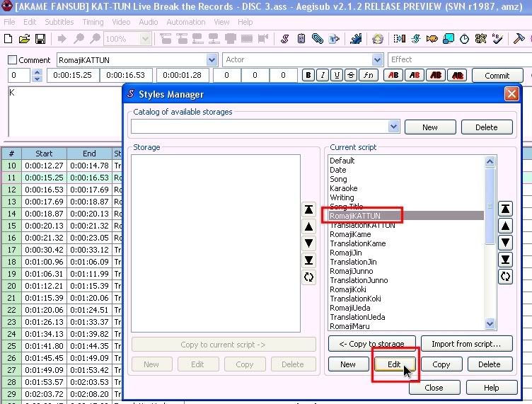The height and width of the screenshot is (404, 532).
Task: Click the Commit button
Action: tap(497, 76)
